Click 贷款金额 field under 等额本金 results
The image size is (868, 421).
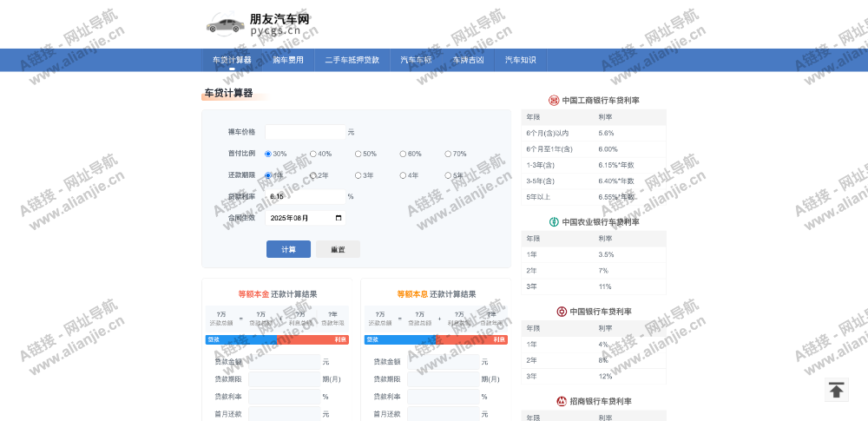(284, 362)
